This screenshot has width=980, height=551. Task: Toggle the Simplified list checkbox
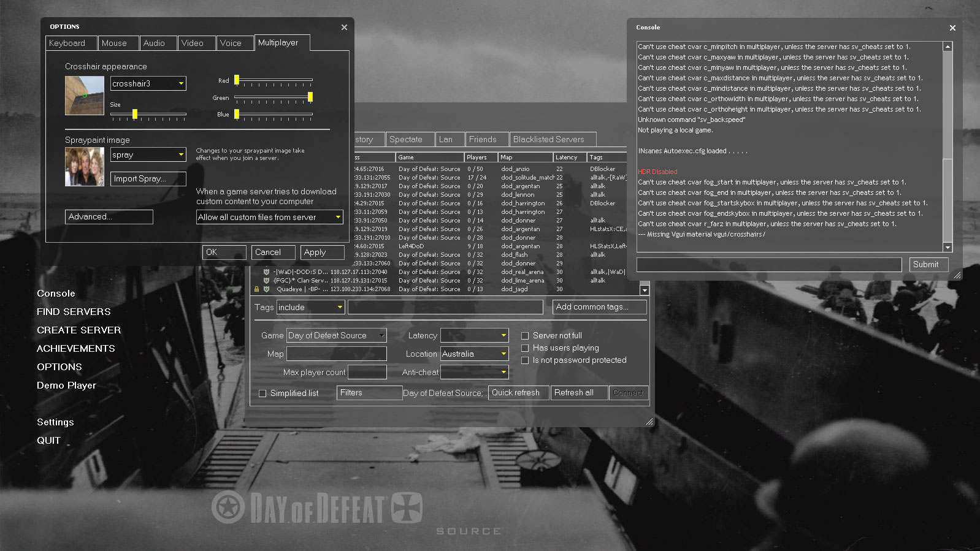pyautogui.click(x=262, y=393)
